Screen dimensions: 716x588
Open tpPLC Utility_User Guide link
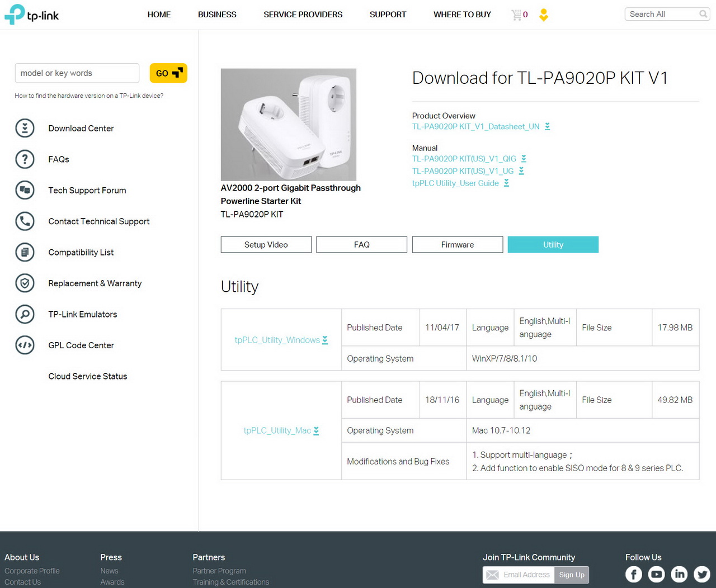point(455,183)
